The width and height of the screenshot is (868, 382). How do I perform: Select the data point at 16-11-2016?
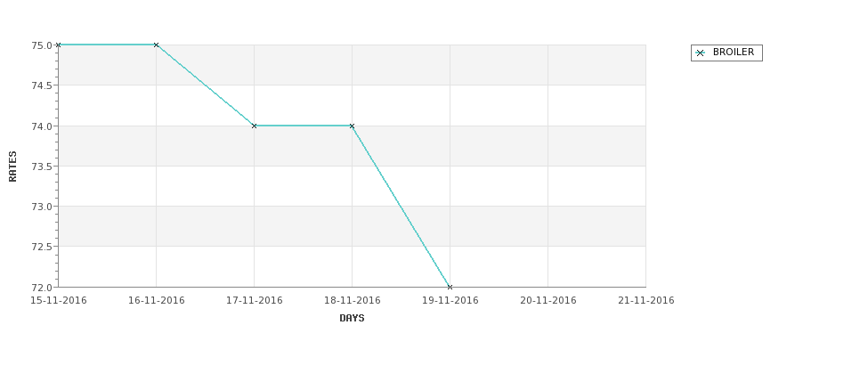coord(156,45)
